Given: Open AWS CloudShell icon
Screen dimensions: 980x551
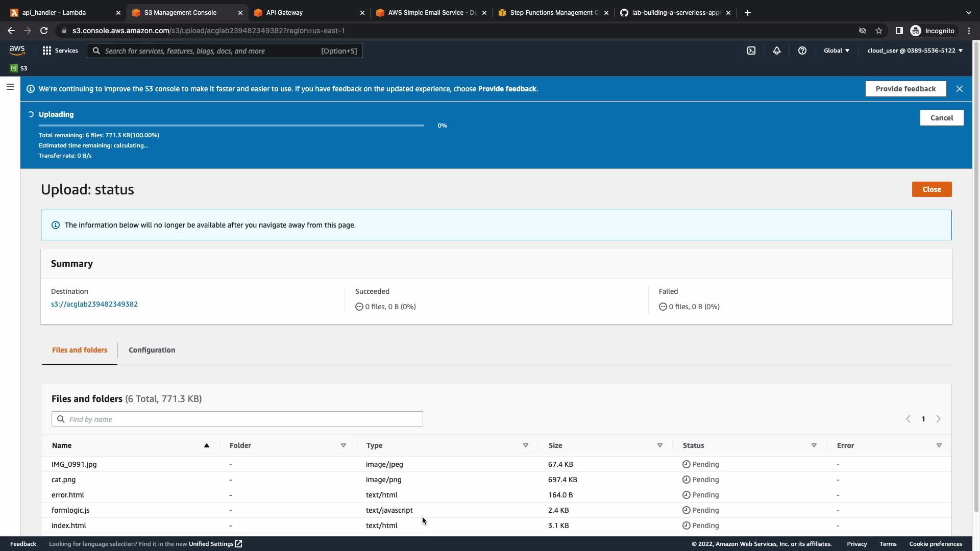Looking at the screenshot, I should pos(751,51).
